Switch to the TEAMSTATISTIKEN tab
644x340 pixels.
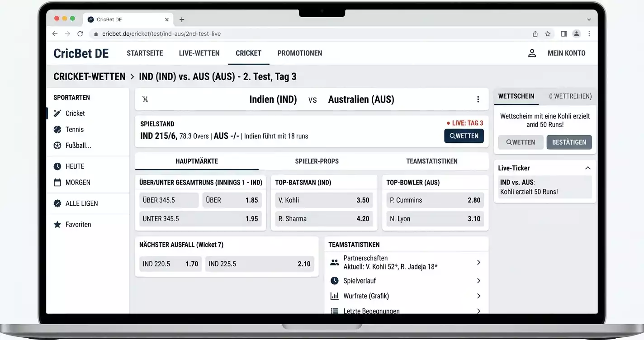(432, 161)
